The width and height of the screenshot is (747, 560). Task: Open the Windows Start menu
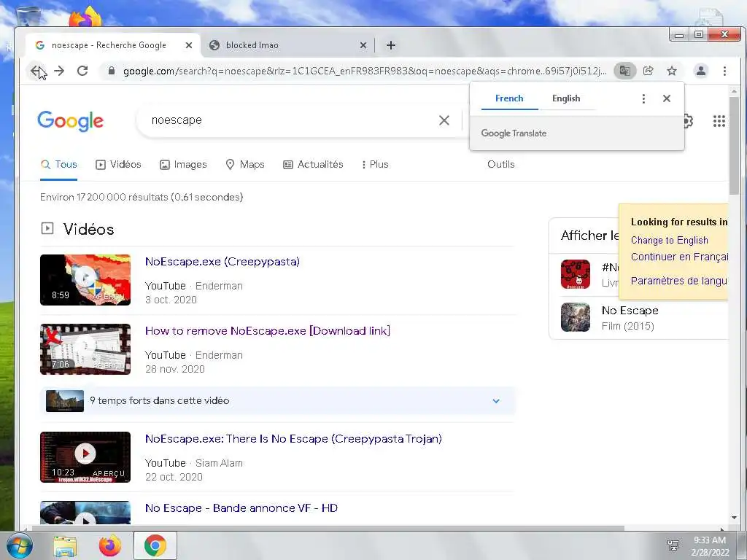click(18, 545)
